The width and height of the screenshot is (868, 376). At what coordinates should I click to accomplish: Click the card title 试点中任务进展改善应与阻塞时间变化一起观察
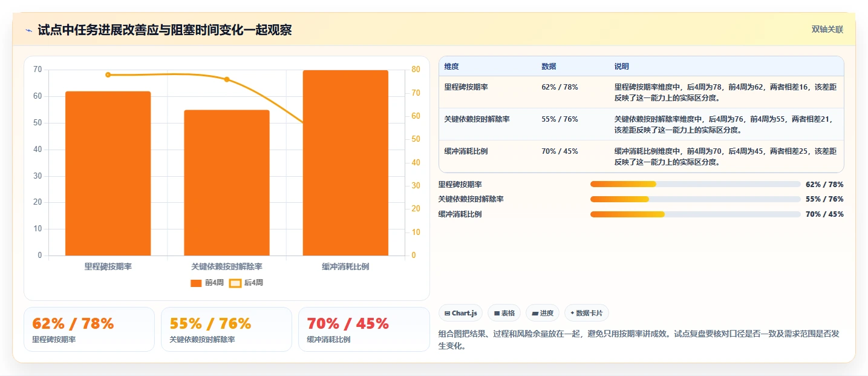[x=165, y=30]
